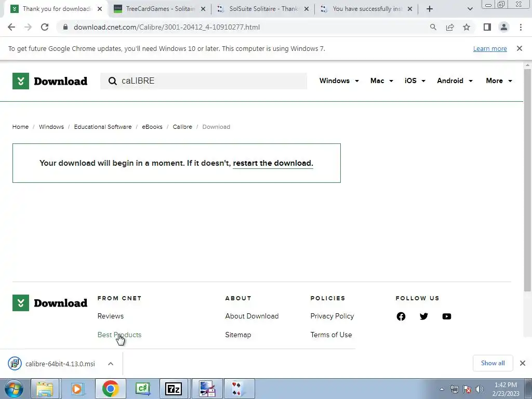Open About Download footer link
The height and width of the screenshot is (399, 532).
coord(252,316)
